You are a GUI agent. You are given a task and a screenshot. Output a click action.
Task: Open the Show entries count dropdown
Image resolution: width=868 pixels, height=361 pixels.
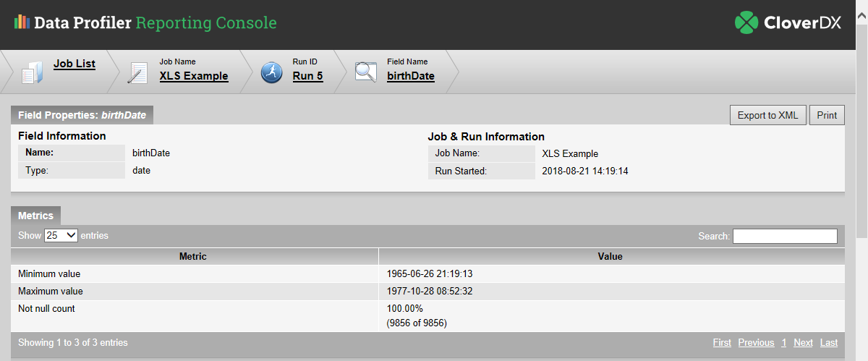pos(61,235)
